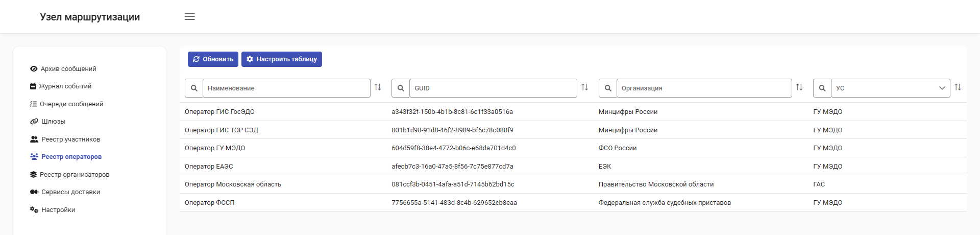
Task: Click the calendar icon beside Журнал событий
Action: (33, 86)
